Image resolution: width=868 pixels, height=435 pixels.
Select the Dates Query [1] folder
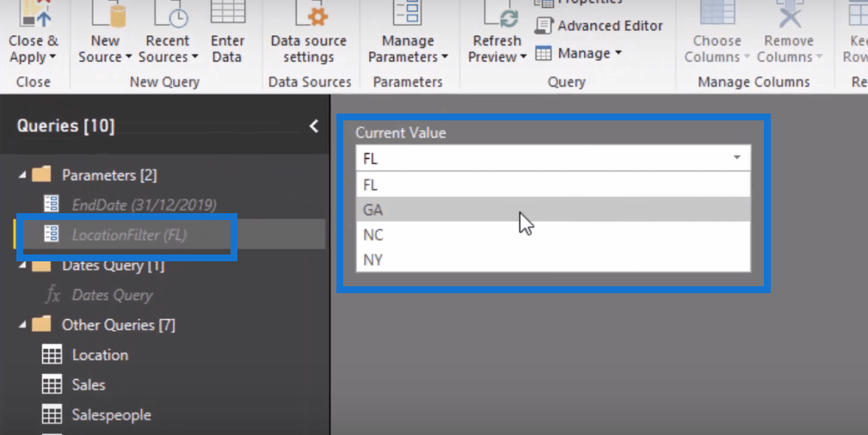[113, 265]
